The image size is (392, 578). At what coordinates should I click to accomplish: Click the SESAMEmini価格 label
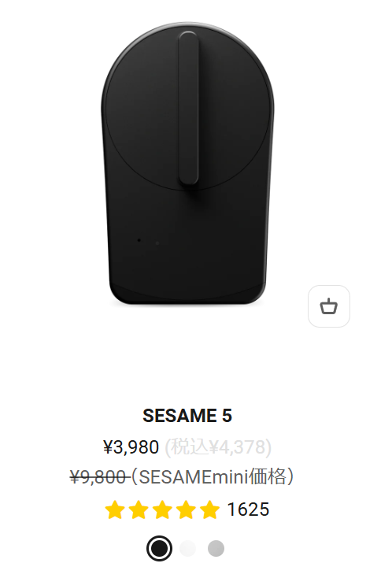point(213,476)
